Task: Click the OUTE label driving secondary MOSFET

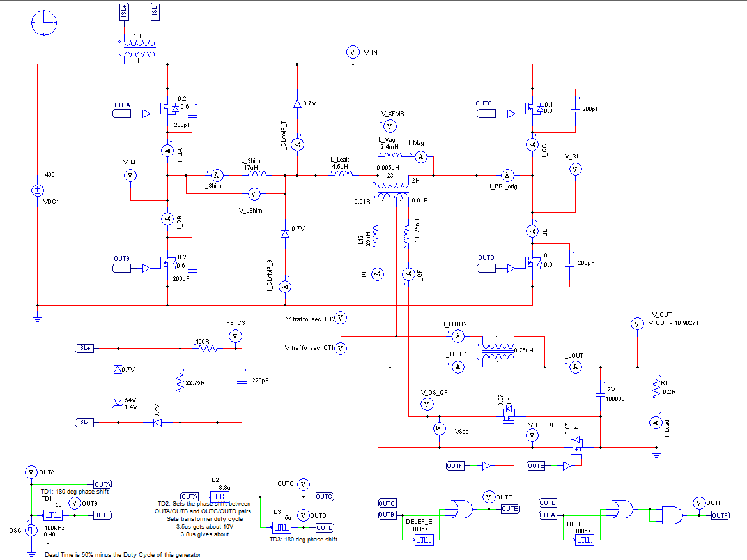Action: coord(536,465)
